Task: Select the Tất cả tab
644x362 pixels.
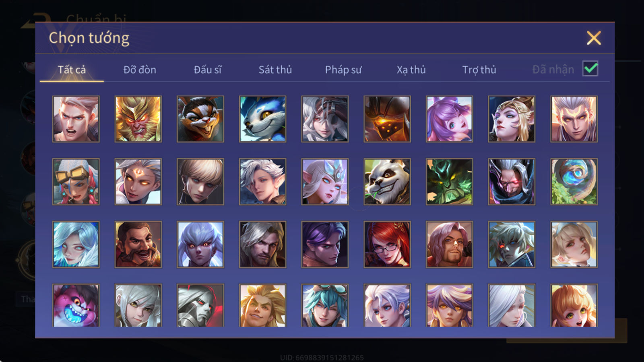Action: 72,70
